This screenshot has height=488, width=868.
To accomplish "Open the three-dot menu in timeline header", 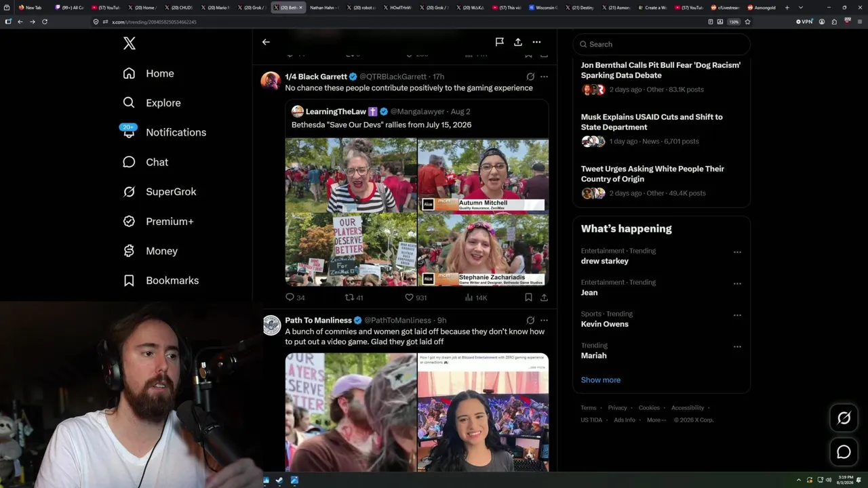I will (x=536, y=42).
